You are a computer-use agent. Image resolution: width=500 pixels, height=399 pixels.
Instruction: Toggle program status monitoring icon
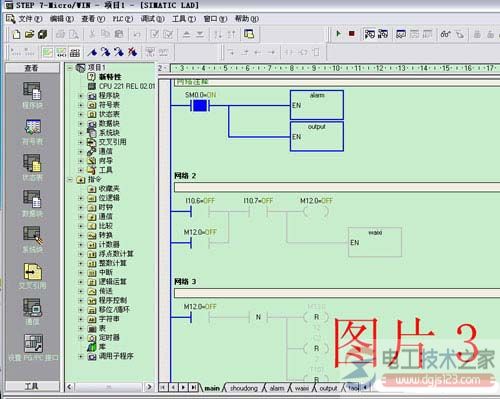click(369, 34)
